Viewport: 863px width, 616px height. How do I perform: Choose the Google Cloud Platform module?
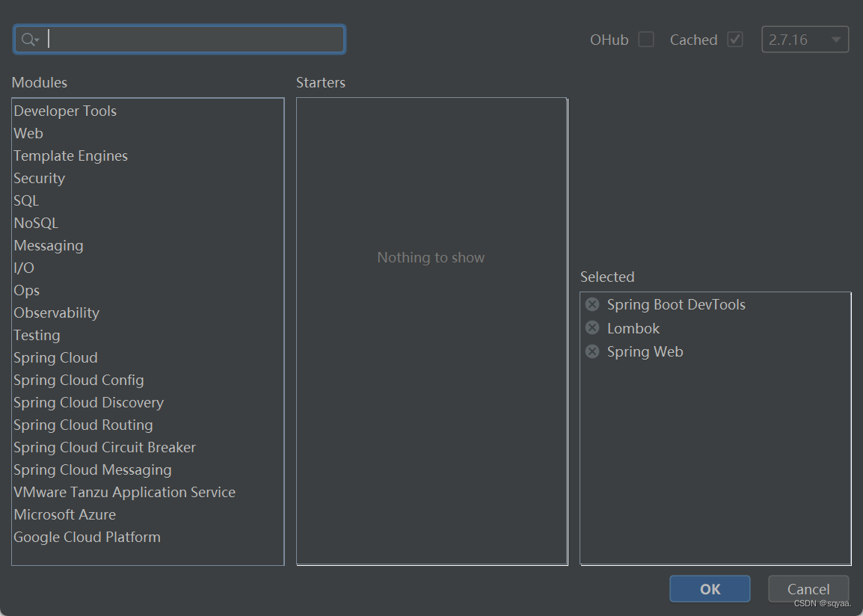tap(87, 537)
